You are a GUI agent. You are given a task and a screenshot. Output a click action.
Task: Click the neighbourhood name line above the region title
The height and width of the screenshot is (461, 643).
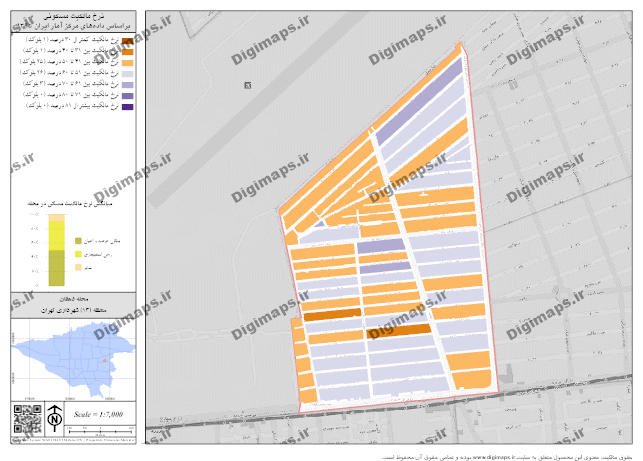click(74, 299)
